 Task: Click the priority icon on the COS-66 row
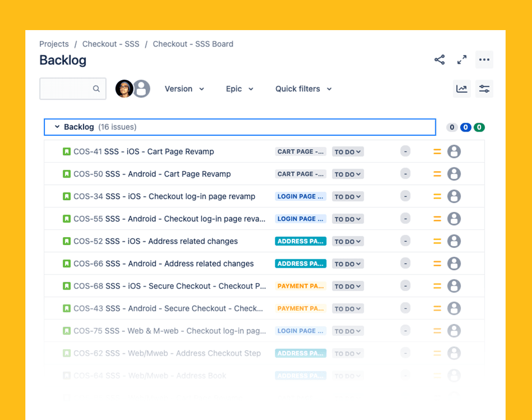[437, 263]
